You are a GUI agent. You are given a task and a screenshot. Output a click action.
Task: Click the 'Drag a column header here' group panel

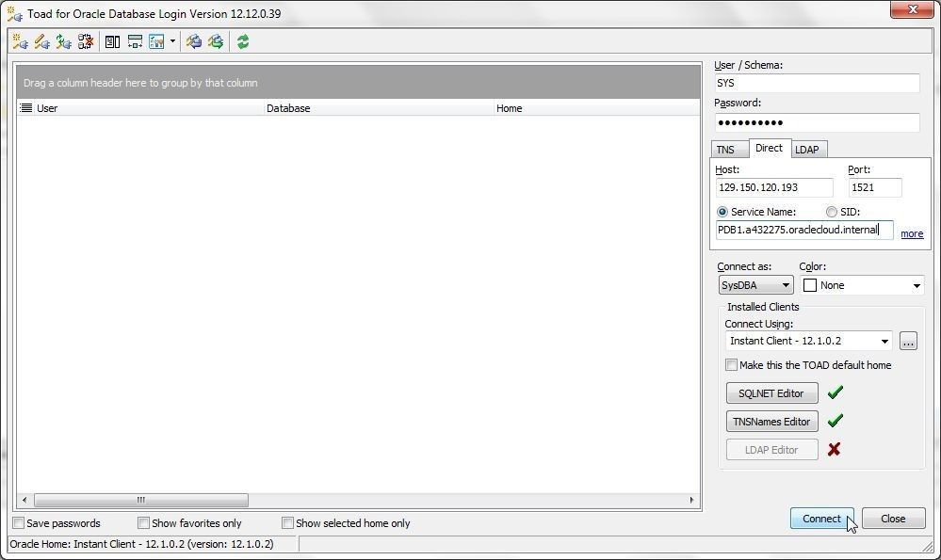click(x=358, y=82)
